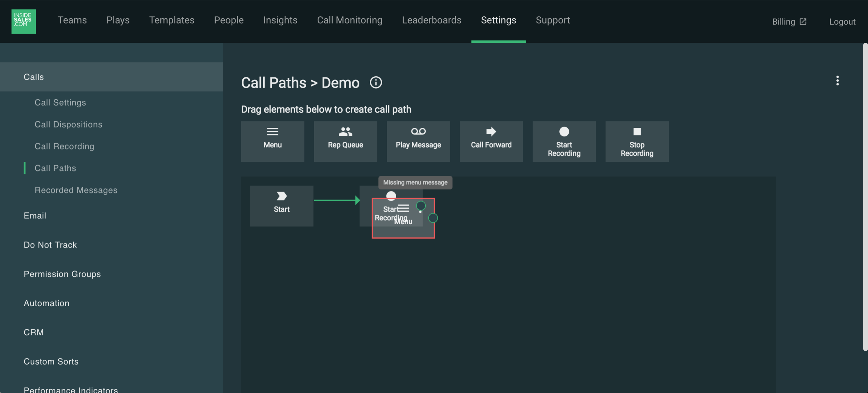This screenshot has width=868, height=393.
Task: Switch to the People tab
Action: pos(229,20)
